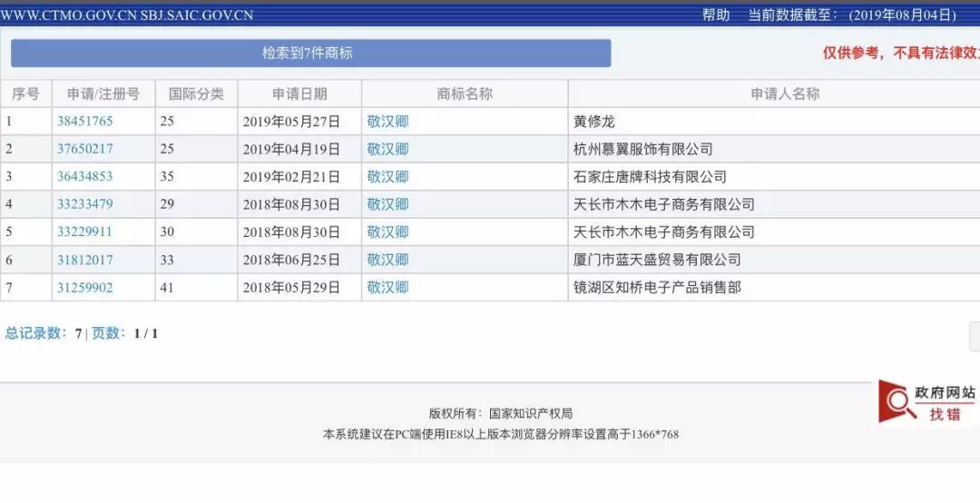
Task: Open registration number 33233479
Action: point(85,204)
